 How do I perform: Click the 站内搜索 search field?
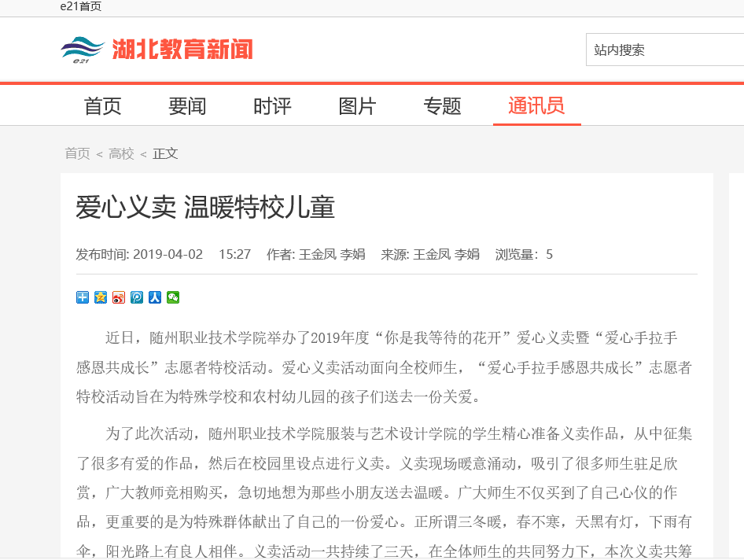pos(665,50)
